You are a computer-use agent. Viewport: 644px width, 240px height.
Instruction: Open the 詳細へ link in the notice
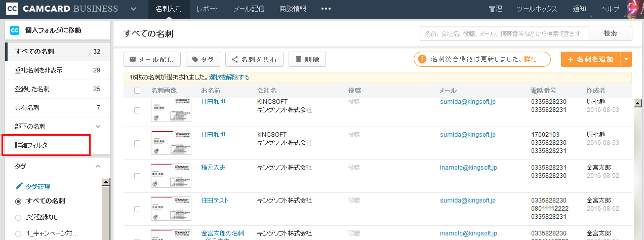point(534,59)
